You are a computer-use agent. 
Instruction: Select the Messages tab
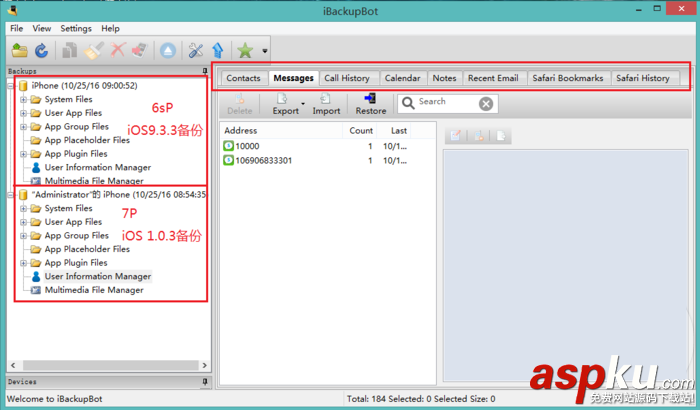(x=293, y=78)
